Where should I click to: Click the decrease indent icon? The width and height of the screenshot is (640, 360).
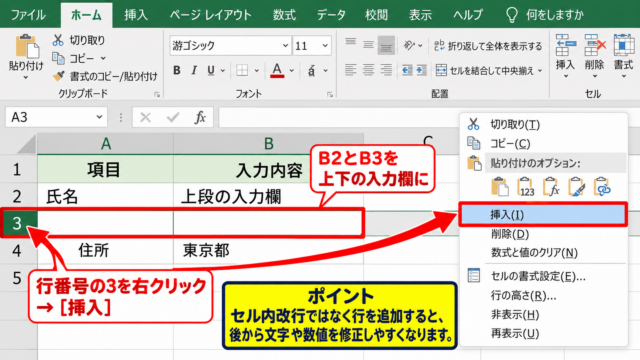(x=407, y=70)
